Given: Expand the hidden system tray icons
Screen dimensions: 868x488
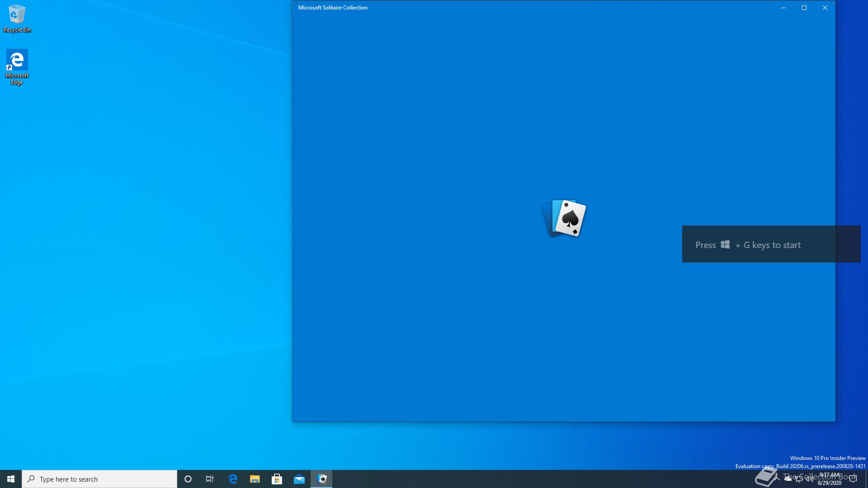Looking at the screenshot, I should pos(777,479).
